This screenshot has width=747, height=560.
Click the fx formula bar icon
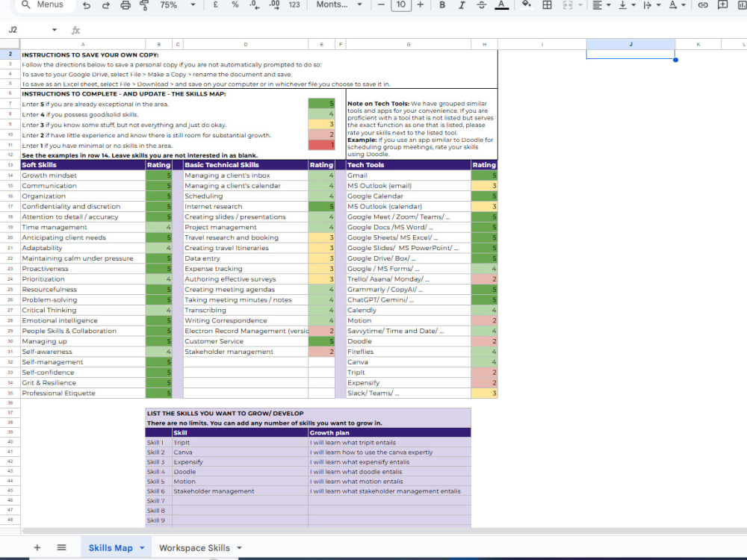tap(75, 30)
